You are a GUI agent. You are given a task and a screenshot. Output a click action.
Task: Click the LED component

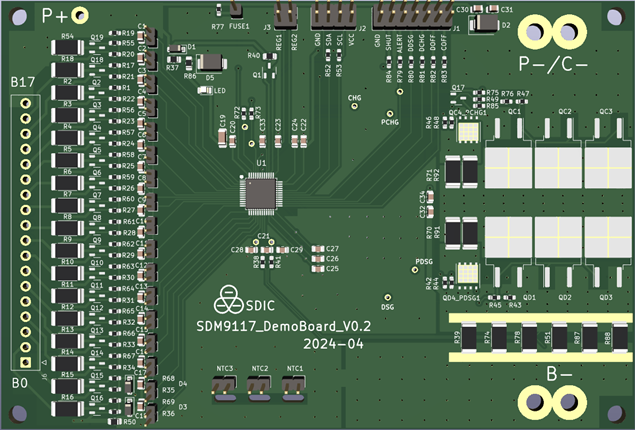[x=205, y=91]
